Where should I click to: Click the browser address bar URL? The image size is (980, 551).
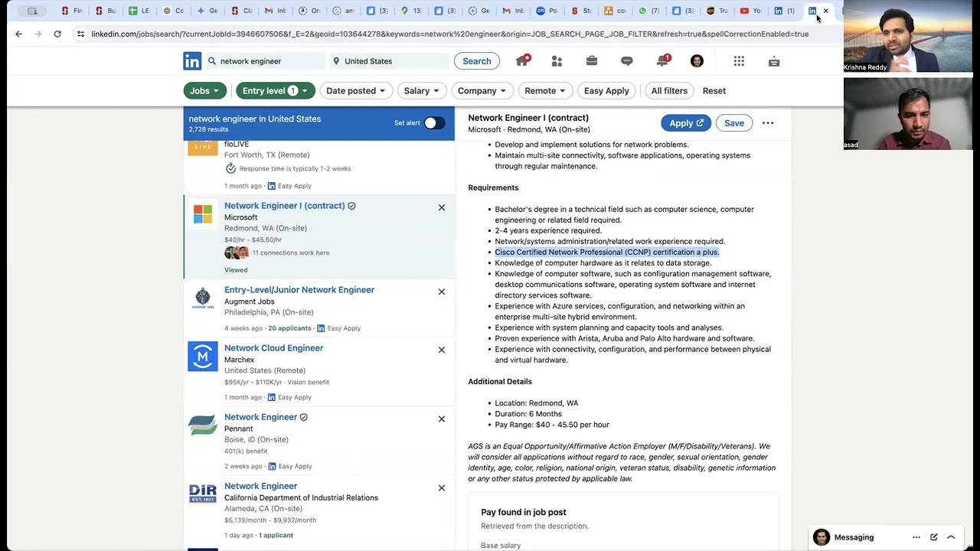[x=449, y=34]
